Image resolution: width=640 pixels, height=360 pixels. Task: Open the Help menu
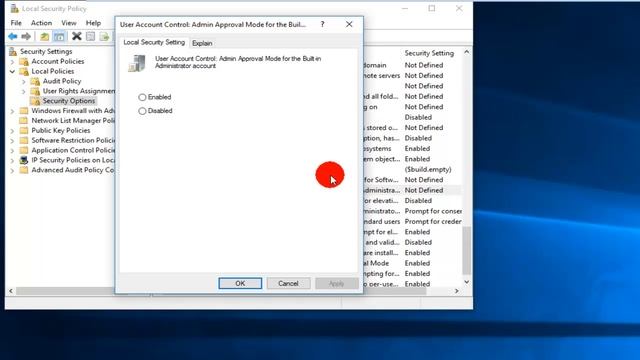point(93,23)
